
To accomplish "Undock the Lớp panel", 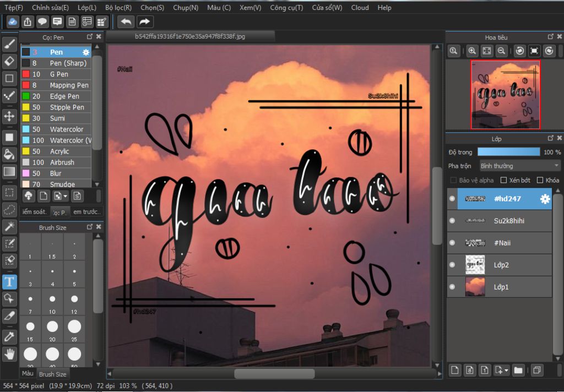I will tap(550, 138).
